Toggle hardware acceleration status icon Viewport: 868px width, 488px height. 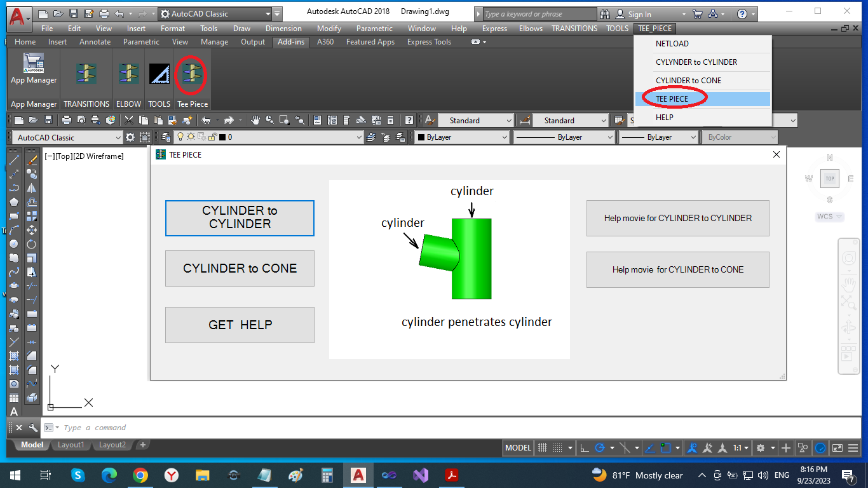pos(820,448)
